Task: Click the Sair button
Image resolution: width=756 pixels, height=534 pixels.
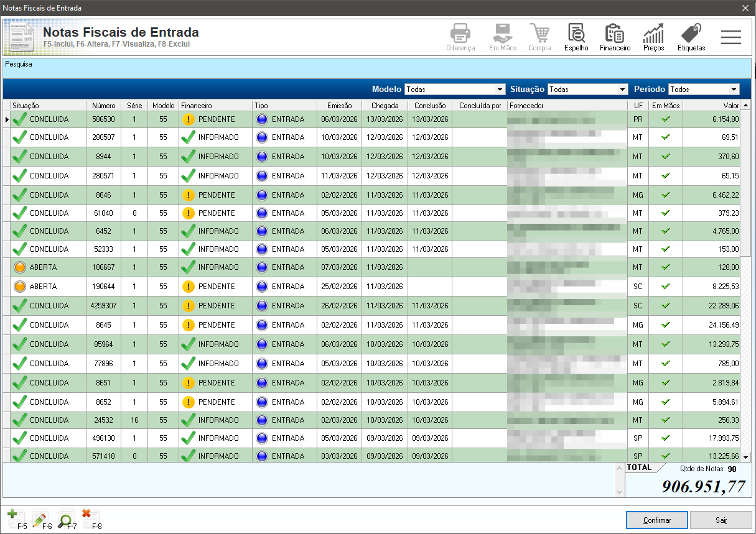Action: (x=721, y=520)
